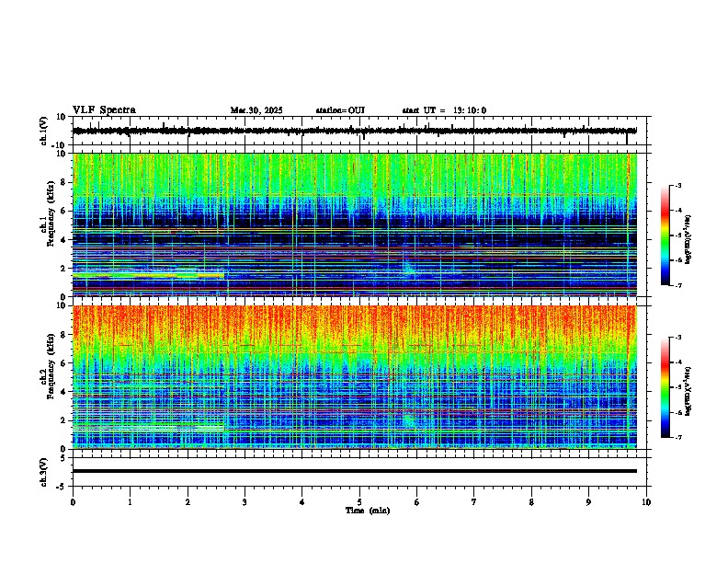Click the ch.1 spectrogram panel
The width and height of the screenshot is (728, 563).
(355, 224)
